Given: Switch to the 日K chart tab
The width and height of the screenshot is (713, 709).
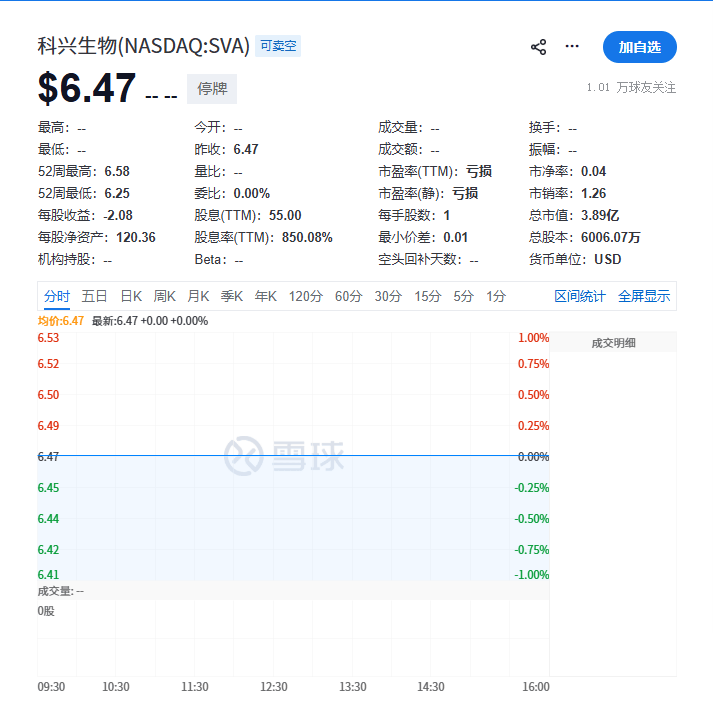Looking at the screenshot, I should [131, 296].
